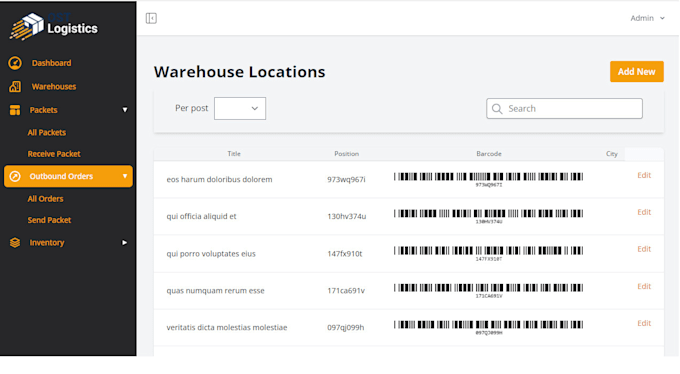Select Receive Packet submenu item
This screenshot has width=680, height=374.
54,154
